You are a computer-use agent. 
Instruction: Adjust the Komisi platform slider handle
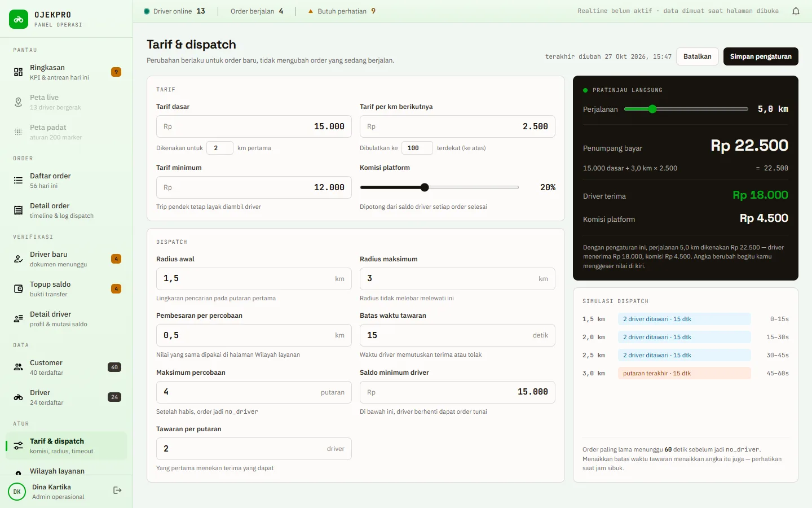pos(425,187)
